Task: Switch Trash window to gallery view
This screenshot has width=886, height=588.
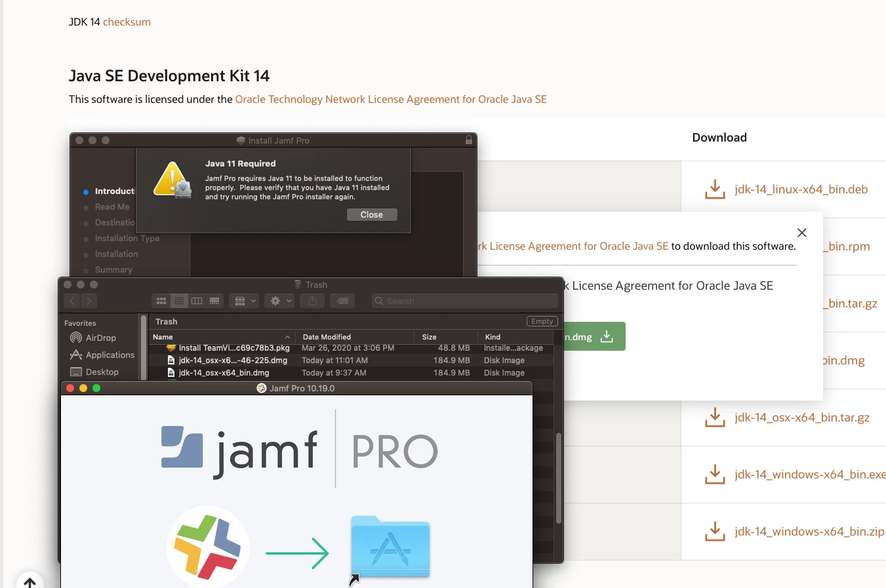Action: tap(214, 301)
